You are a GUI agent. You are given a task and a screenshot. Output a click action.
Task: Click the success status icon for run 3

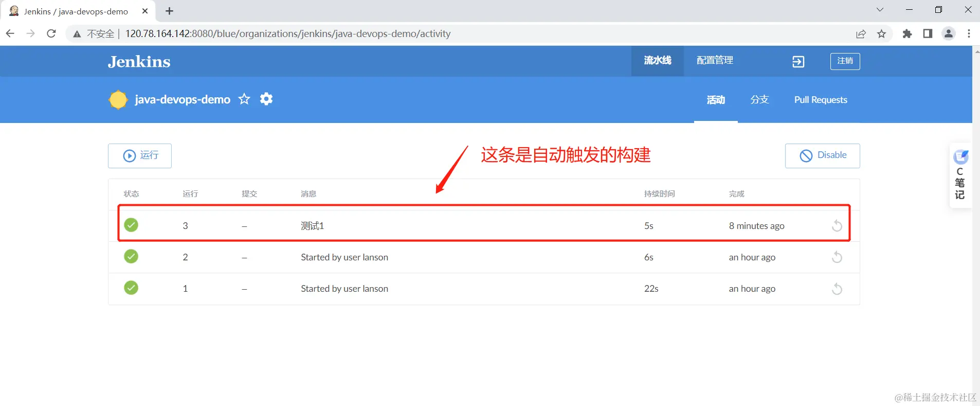pos(131,225)
